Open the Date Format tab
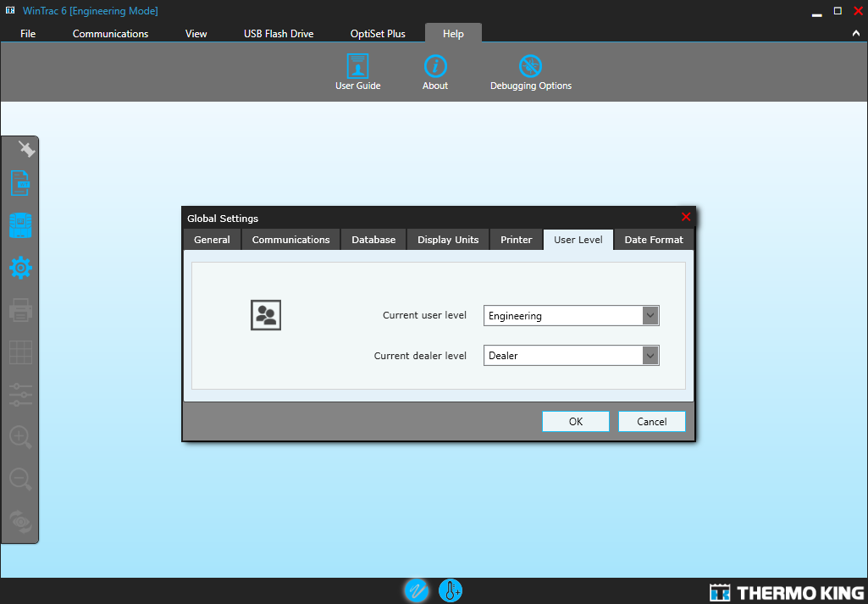 point(653,240)
